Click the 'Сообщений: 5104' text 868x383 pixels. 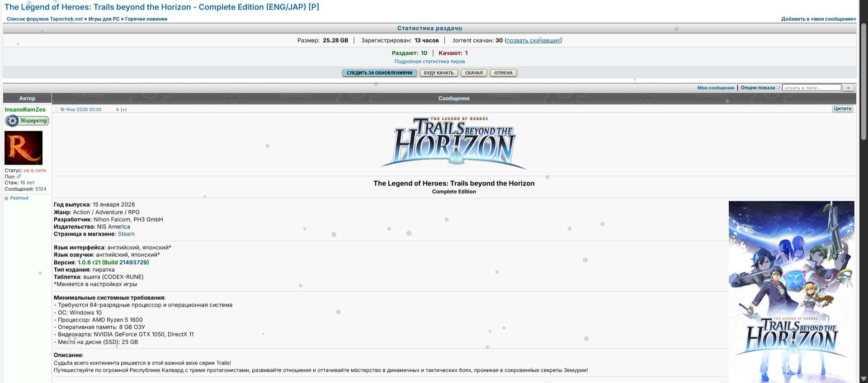pos(25,189)
